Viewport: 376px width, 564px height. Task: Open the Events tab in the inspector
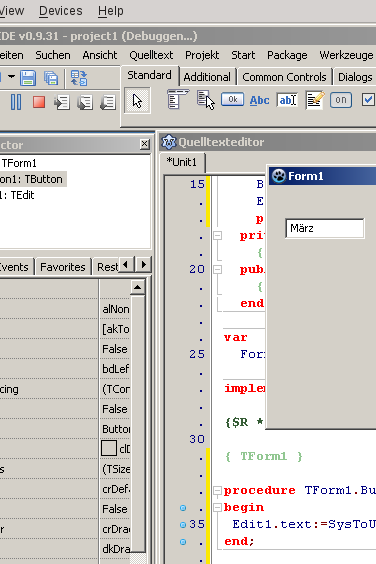pos(14,267)
